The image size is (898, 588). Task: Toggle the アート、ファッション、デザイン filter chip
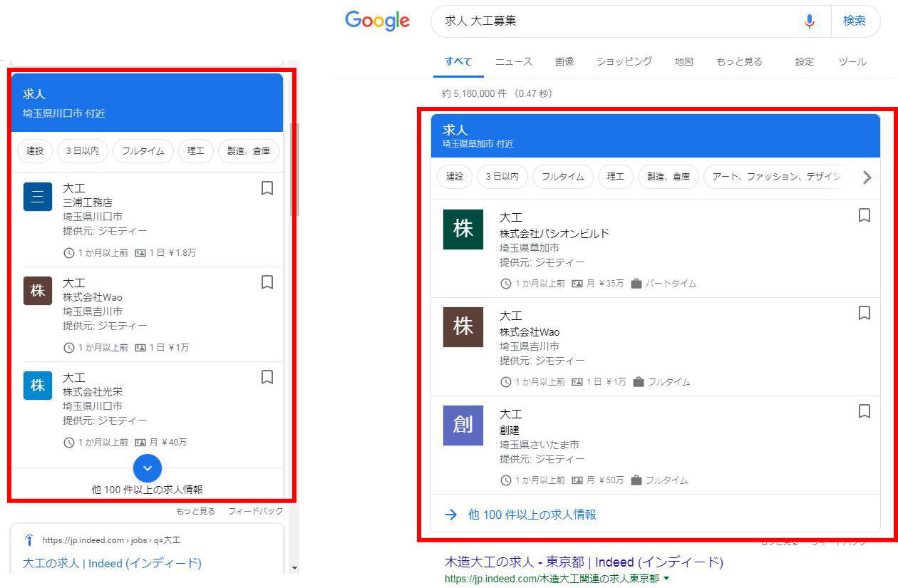776,177
